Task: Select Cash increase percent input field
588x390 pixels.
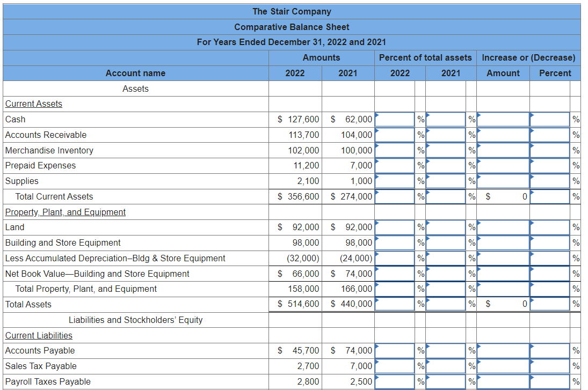Action: pyautogui.click(x=550, y=120)
